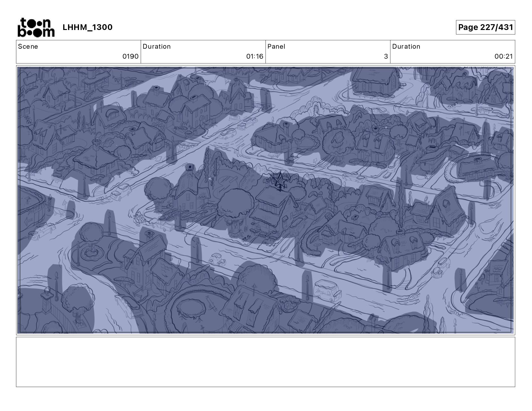The image size is (532, 411).
Task: Click the Page 227/431 indicator box
Action: tap(485, 27)
